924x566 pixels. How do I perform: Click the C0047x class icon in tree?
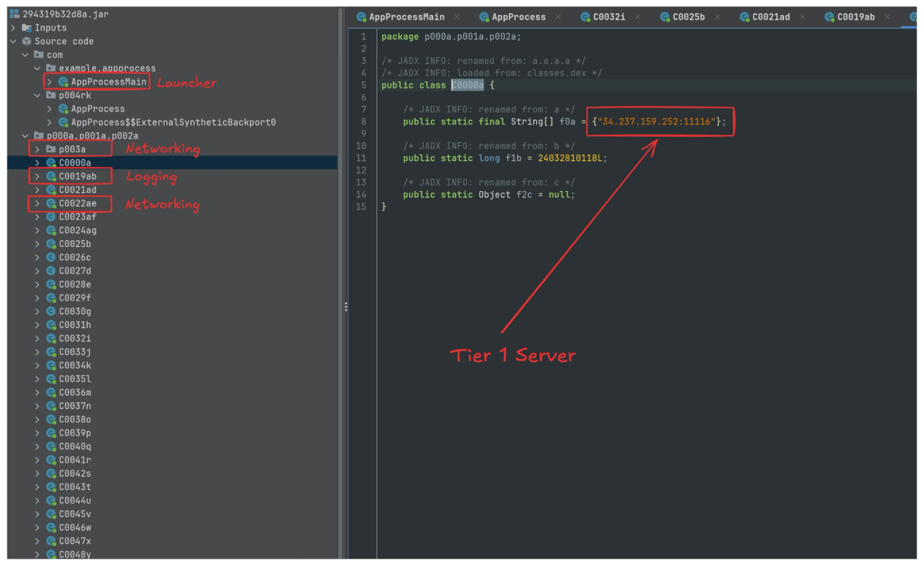tap(51, 541)
